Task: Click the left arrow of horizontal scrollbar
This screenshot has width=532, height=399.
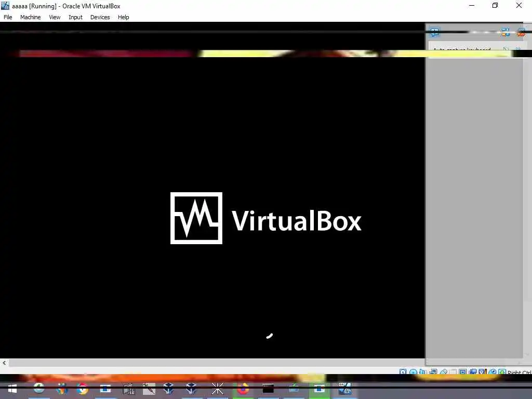Action: click(4, 363)
